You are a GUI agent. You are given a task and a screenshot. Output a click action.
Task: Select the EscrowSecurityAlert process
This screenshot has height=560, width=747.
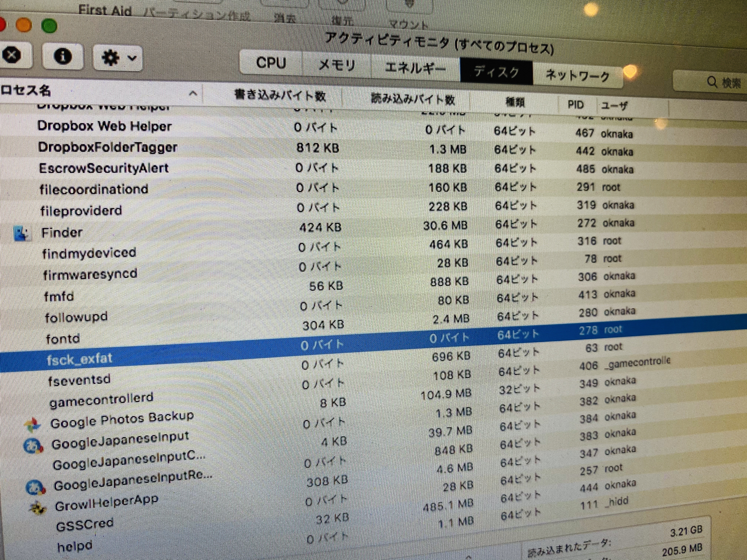(104, 168)
